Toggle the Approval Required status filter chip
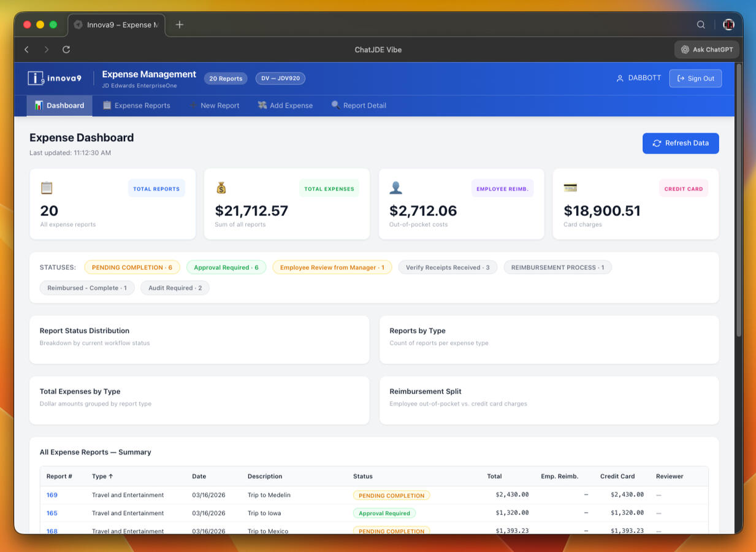 click(226, 267)
